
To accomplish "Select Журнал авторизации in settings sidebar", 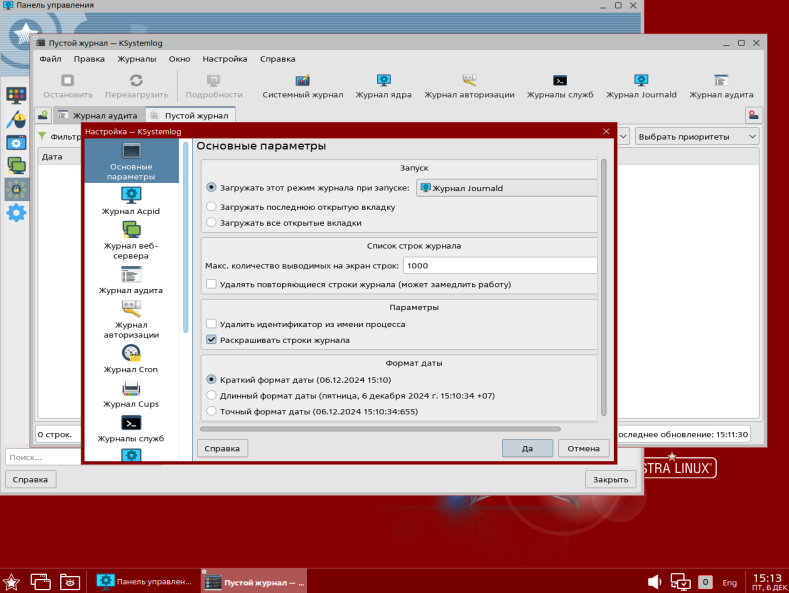I will 131,320.
